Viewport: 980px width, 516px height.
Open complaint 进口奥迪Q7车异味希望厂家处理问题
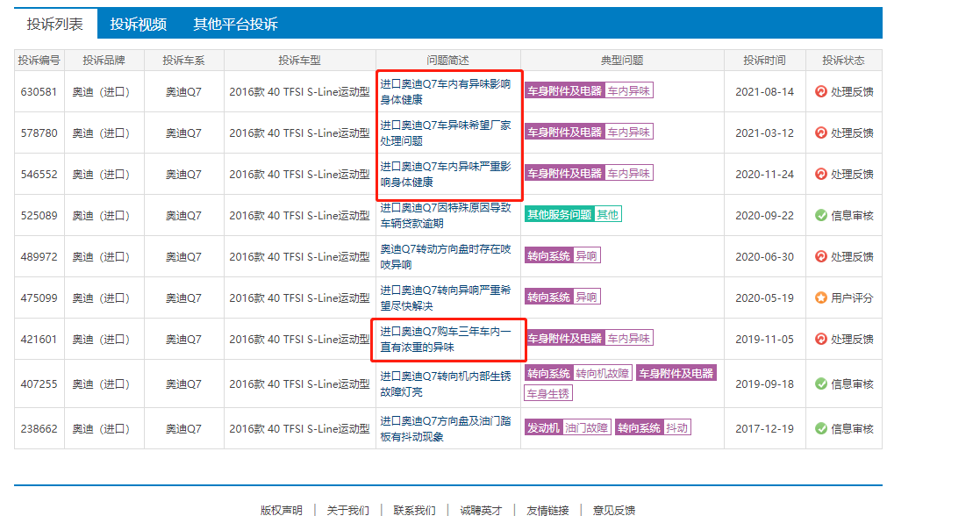tap(446, 133)
